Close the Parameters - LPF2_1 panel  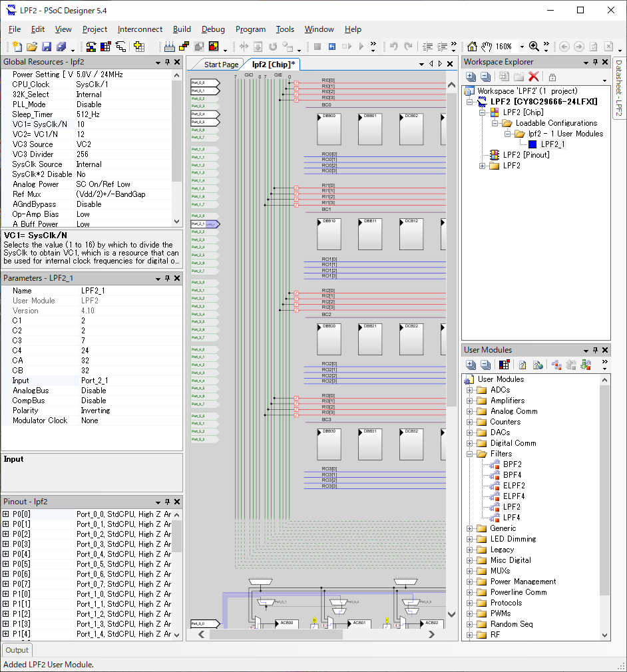coord(176,279)
